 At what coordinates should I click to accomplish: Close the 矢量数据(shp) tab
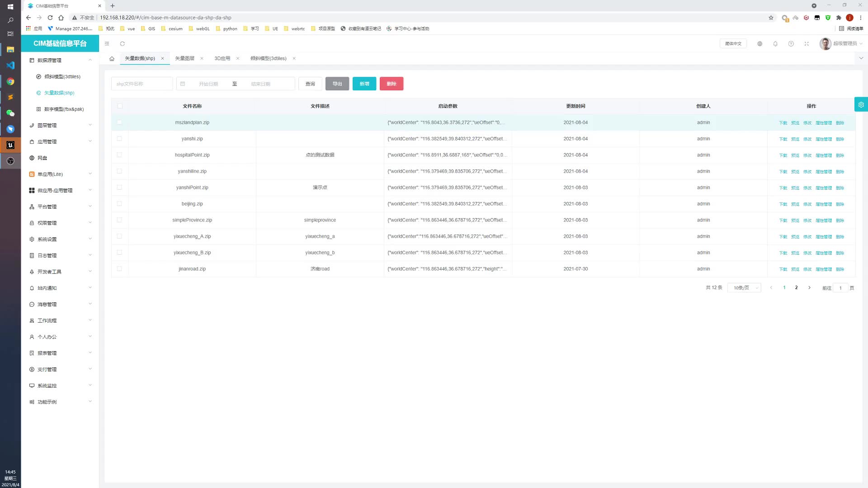(x=163, y=58)
